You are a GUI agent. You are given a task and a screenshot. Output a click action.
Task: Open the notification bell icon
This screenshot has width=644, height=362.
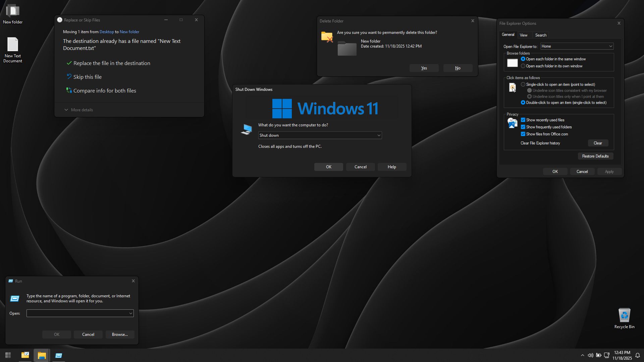coord(638,355)
